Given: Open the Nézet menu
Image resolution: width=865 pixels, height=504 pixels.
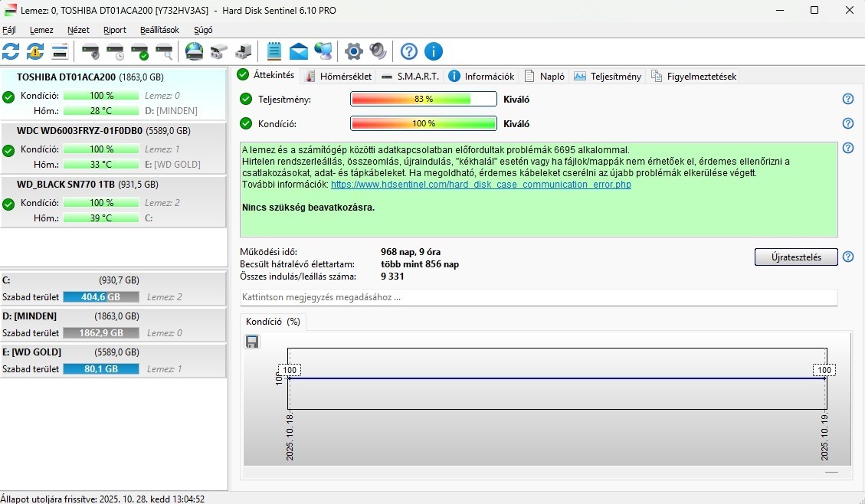Looking at the screenshot, I should [x=78, y=30].
